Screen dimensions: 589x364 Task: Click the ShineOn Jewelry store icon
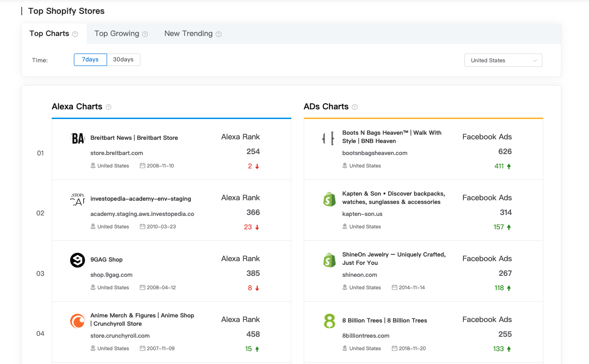(329, 260)
